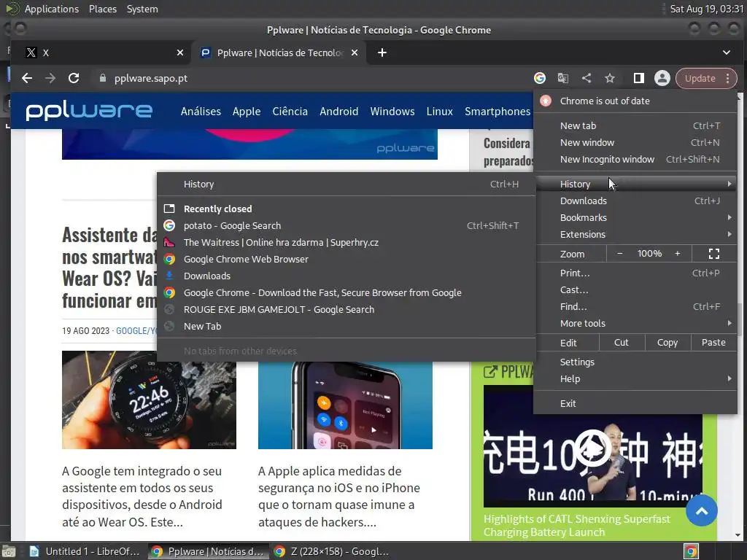This screenshot has height=560, width=747.
Task: Open the tab search chevron
Action: 726,52
